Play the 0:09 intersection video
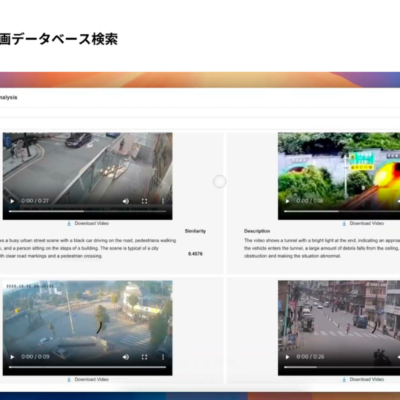The width and height of the screenshot is (400, 400). pos(12,357)
